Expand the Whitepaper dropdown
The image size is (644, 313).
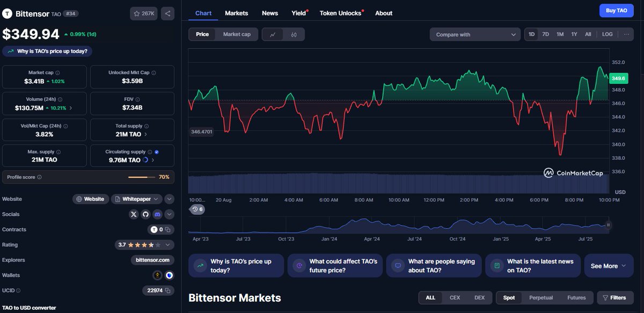tap(137, 199)
